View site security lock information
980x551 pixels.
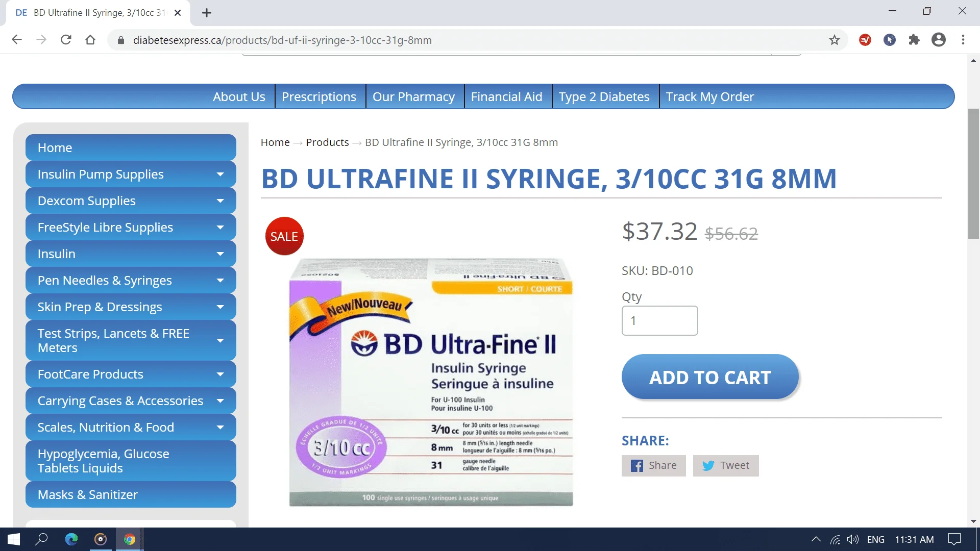click(x=121, y=40)
